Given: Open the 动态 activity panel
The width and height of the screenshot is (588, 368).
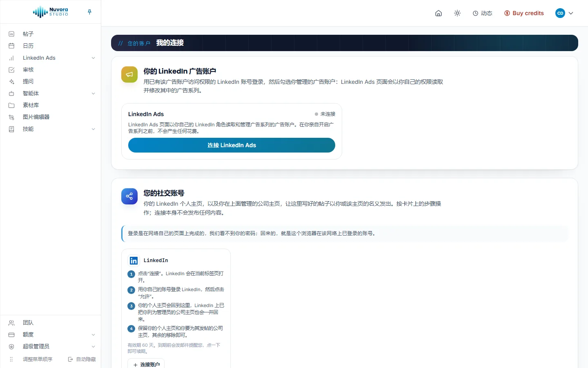Looking at the screenshot, I should (483, 13).
